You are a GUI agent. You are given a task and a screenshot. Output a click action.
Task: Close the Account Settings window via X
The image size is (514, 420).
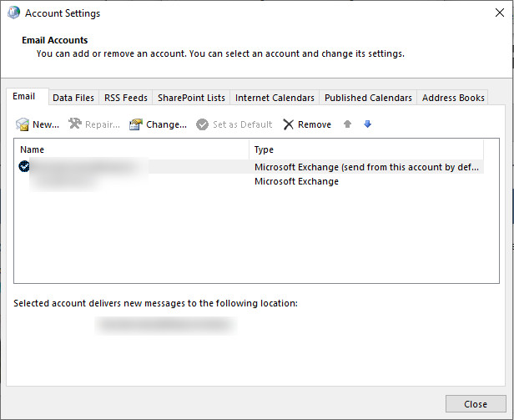click(x=500, y=13)
